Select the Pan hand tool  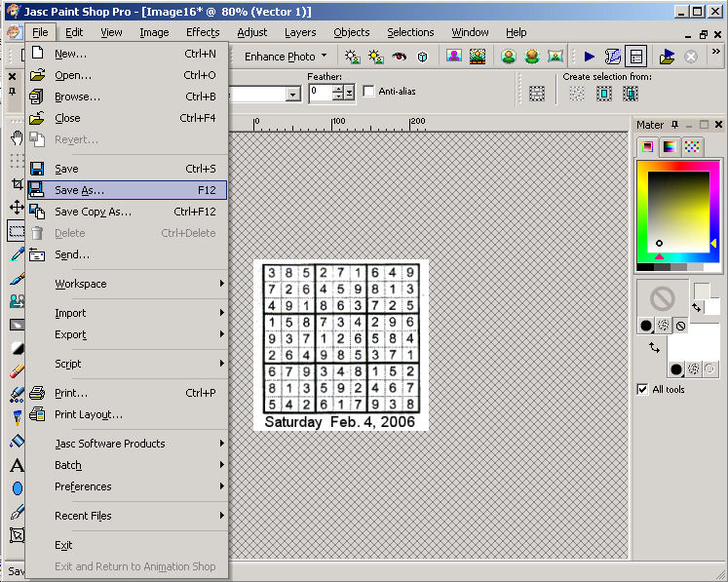[x=17, y=137]
